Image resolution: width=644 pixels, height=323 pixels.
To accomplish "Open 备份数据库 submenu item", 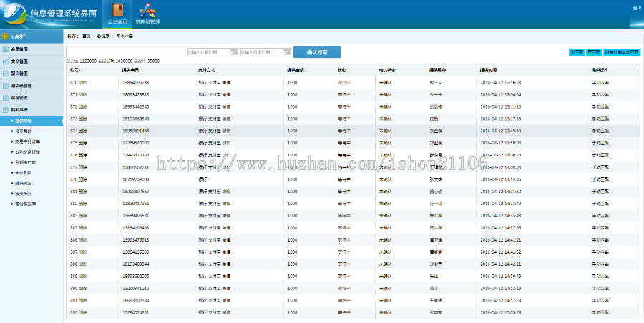I will [x=26, y=204].
